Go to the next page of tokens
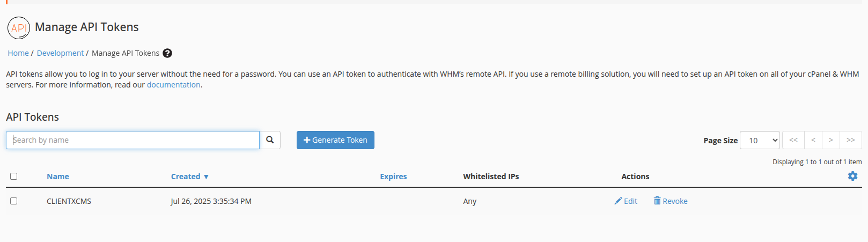 pyautogui.click(x=830, y=140)
